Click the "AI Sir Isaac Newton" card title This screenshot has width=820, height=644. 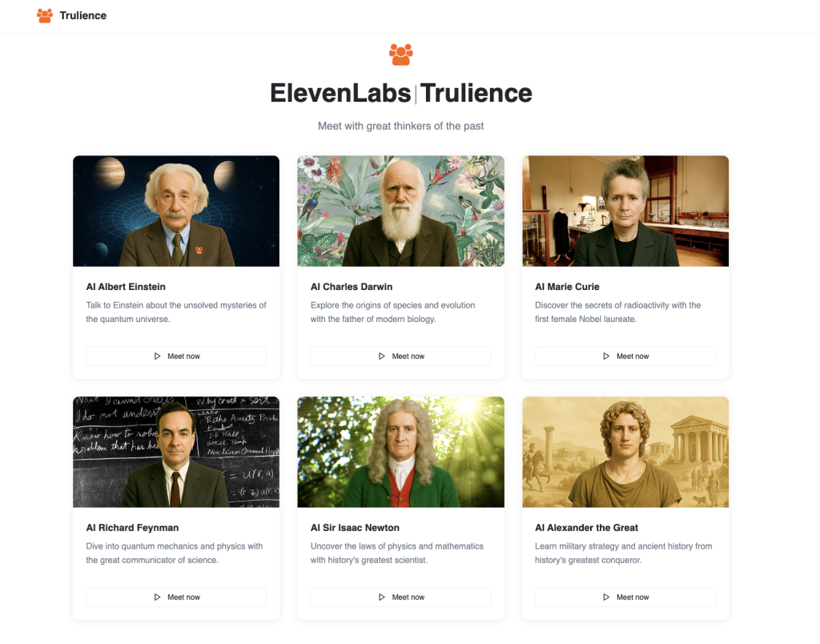point(355,528)
